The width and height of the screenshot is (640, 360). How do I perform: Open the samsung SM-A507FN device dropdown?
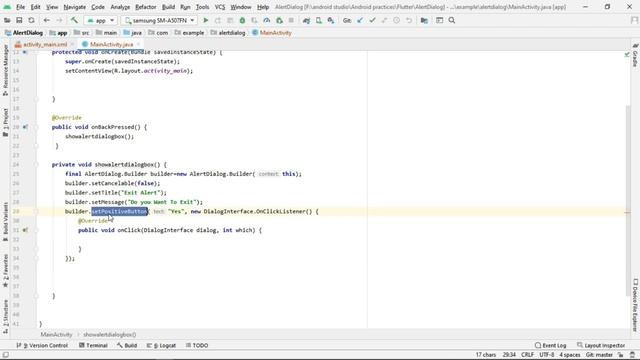click(159, 20)
